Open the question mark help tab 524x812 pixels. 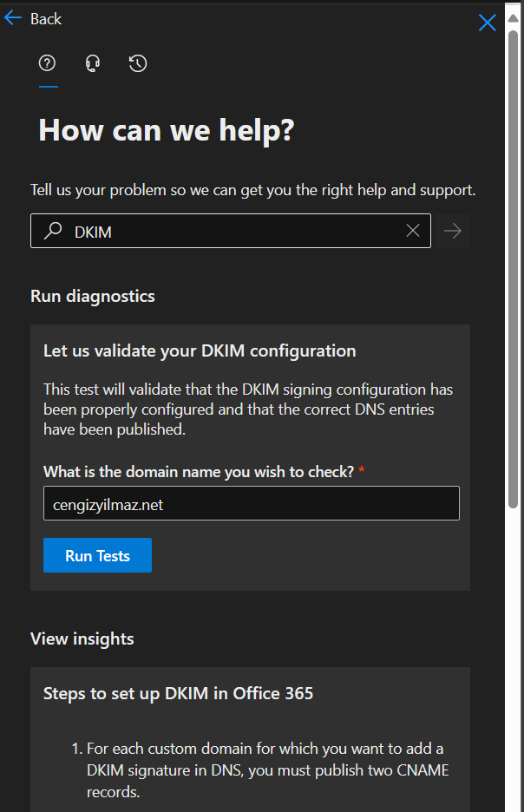coord(48,63)
